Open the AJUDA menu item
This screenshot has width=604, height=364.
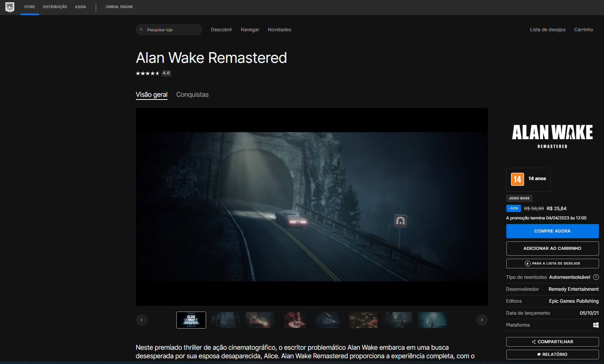click(81, 7)
